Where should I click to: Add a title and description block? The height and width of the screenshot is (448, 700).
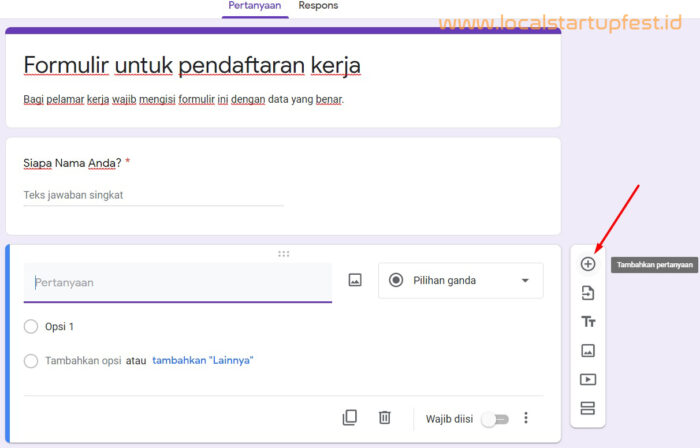click(x=588, y=322)
